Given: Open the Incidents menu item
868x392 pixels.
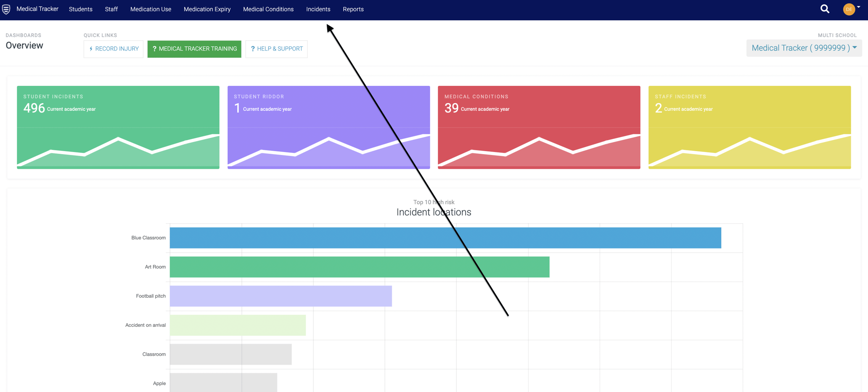Looking at the screenshot, I should (x=318, y=9).
